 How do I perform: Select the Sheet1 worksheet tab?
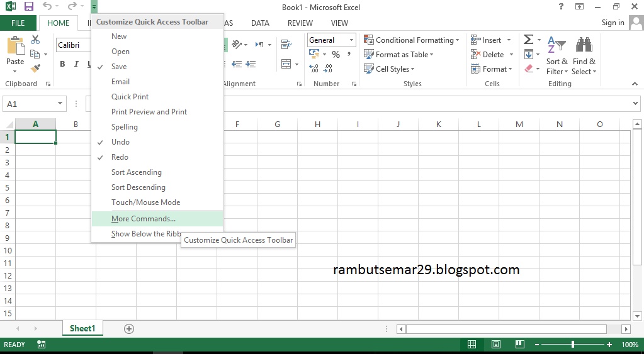click(82, 329)
